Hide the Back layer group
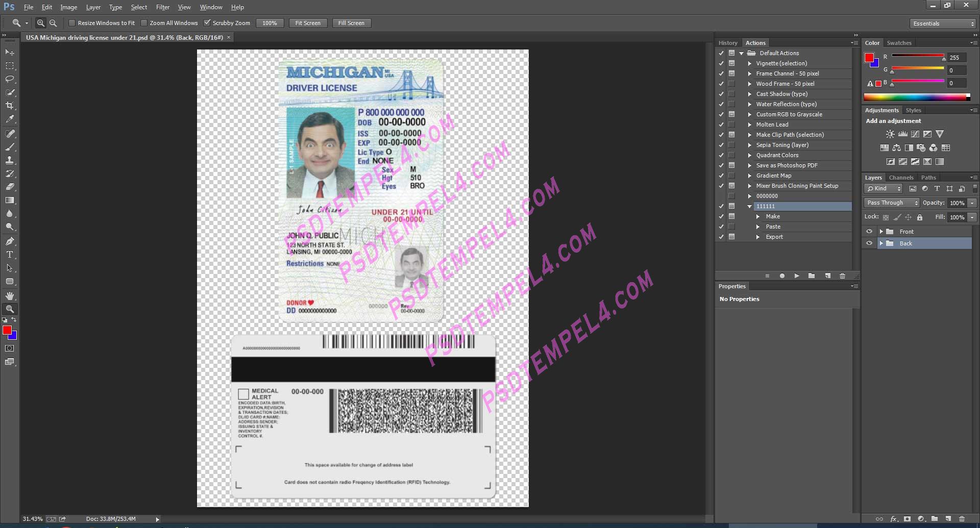This screenshot has height=528, width=980. (869, 243)
